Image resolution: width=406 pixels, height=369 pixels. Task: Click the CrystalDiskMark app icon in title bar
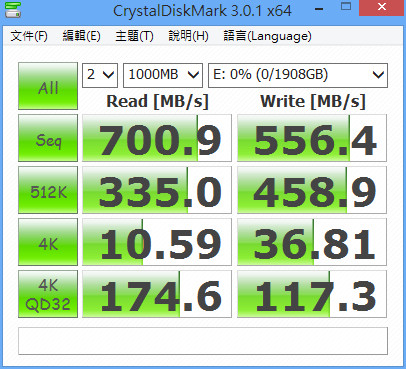click(13, 9)
